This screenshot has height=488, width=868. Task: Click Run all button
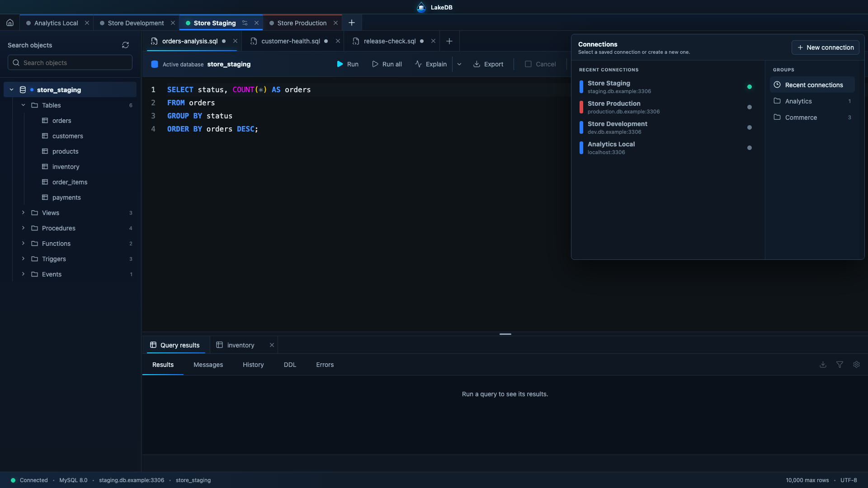click(387, 64)
